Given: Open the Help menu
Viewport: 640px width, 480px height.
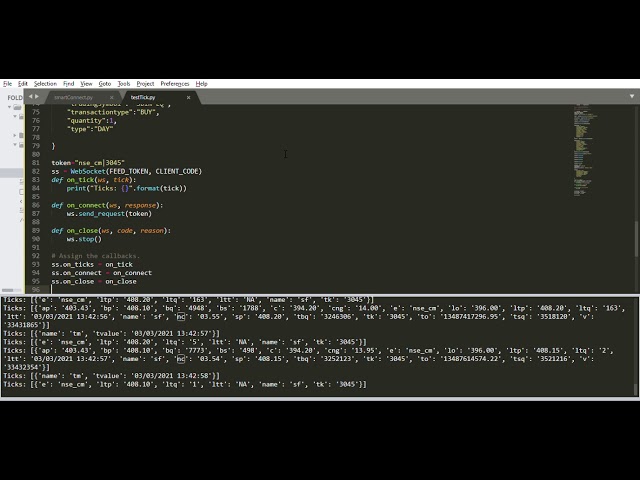Looking at the screenshot, I should click(x=202, y=84).
